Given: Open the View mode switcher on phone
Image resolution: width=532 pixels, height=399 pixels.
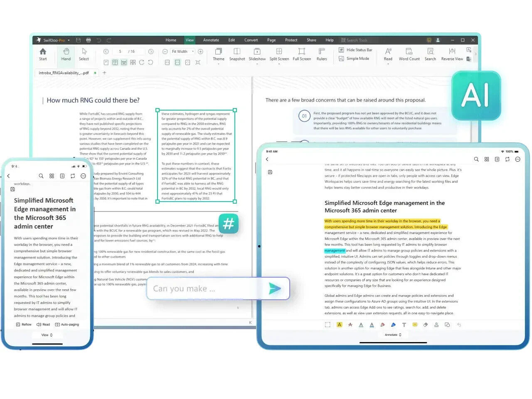Looking at the screenshot, I should click(47, 335).
